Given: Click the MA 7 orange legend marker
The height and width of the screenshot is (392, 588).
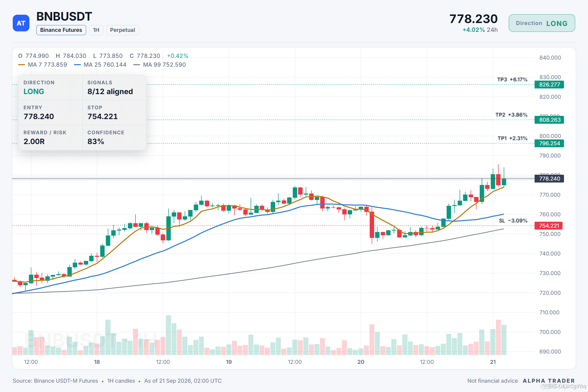Looking at the screenshot, I should pyautogui.click(x=22, y=65).
